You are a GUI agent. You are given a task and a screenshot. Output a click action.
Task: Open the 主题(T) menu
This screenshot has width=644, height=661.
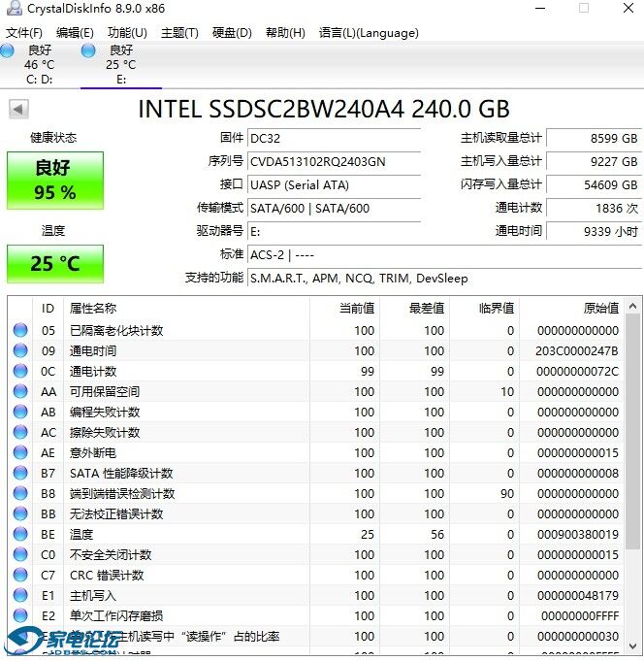coord(179,32)
